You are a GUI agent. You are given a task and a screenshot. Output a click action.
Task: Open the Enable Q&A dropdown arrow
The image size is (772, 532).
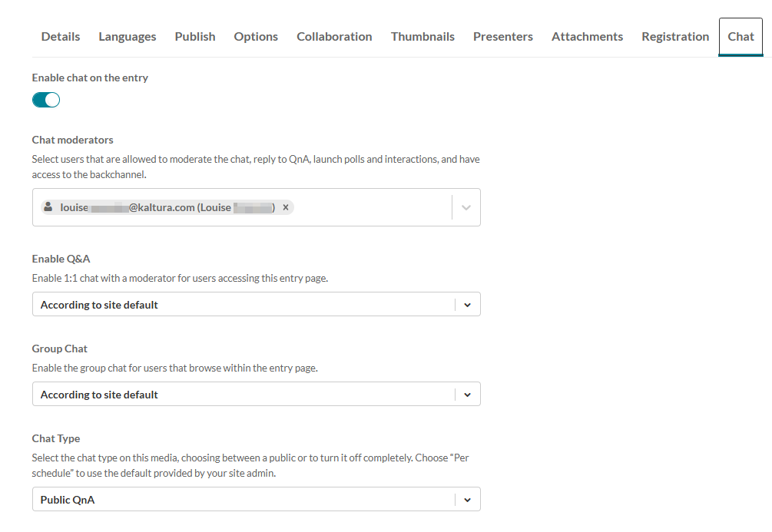tap(467, 305)
